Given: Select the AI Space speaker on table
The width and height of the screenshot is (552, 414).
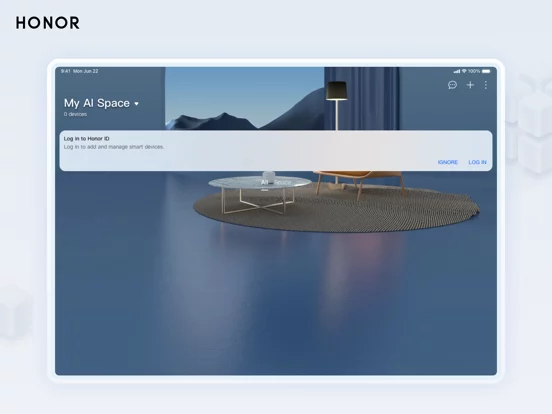Looking at the screenshot, I should (x=269, y=176).
